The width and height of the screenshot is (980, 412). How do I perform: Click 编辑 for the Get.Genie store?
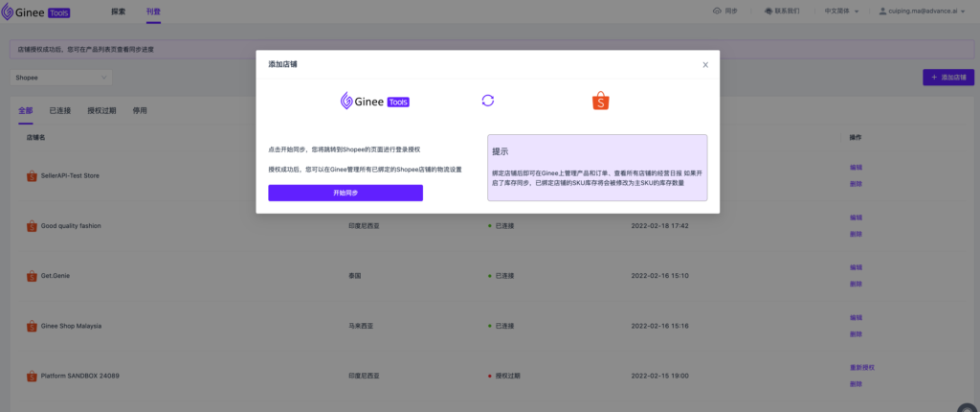click(x=856, y=267)
